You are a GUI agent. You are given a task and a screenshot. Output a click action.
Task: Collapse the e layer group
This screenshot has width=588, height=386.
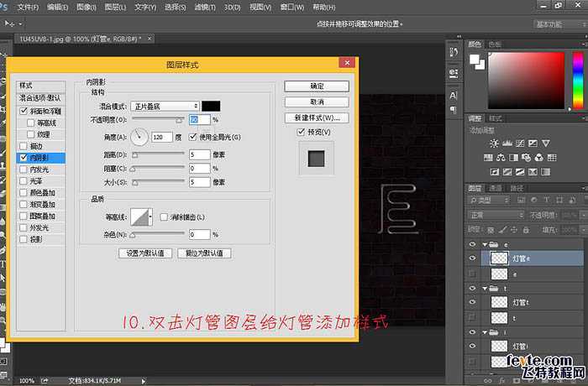(x=483, y=245)
